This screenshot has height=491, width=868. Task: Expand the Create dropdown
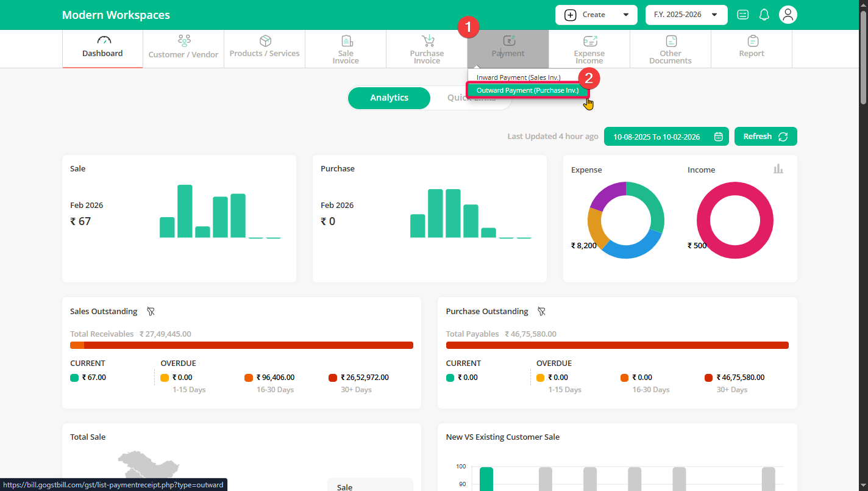tap(596, 15)
